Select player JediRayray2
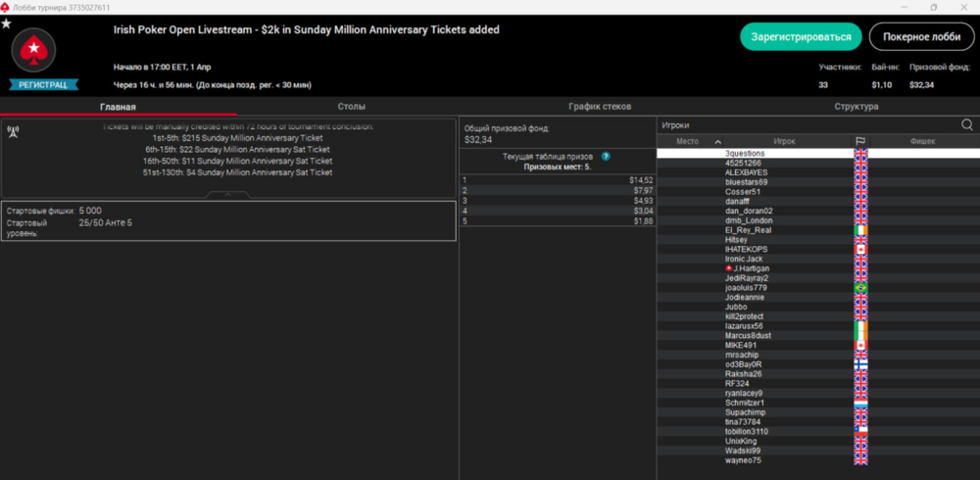 [x=747, y=278]
